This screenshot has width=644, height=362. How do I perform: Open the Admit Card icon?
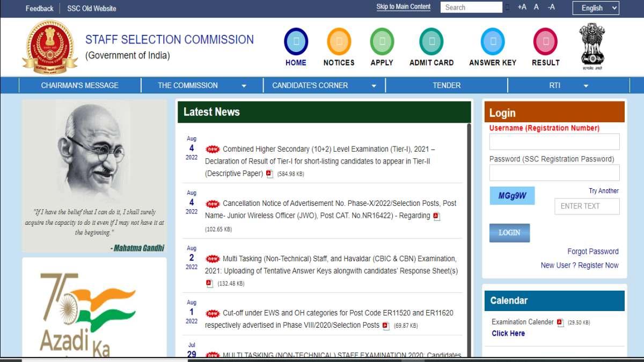(x=431, y=42)
